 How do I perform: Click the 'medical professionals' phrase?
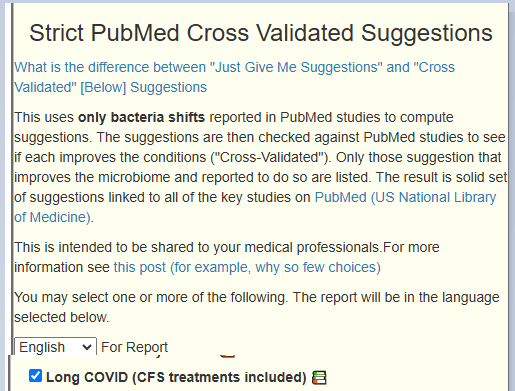(312, 247)
